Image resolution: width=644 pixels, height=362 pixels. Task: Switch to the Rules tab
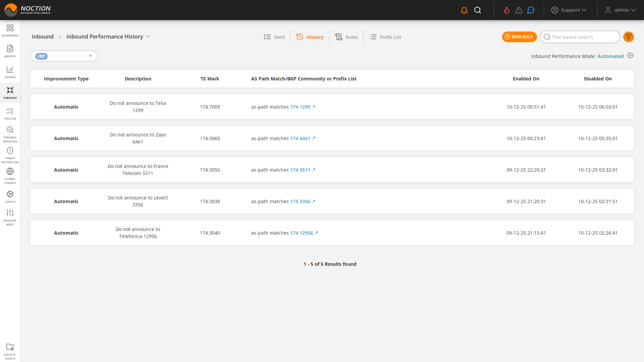coord(346,37)
